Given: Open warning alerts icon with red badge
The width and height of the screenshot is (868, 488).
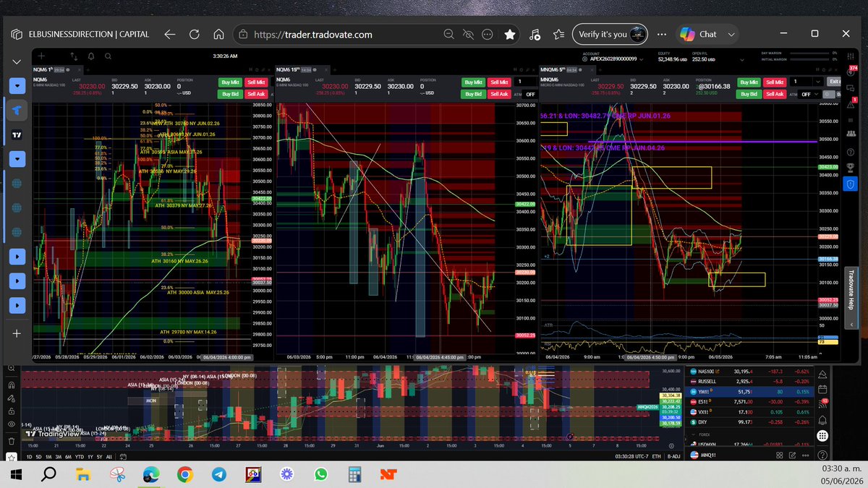Looking at the screenshot, I should click(x=851, y=106).
